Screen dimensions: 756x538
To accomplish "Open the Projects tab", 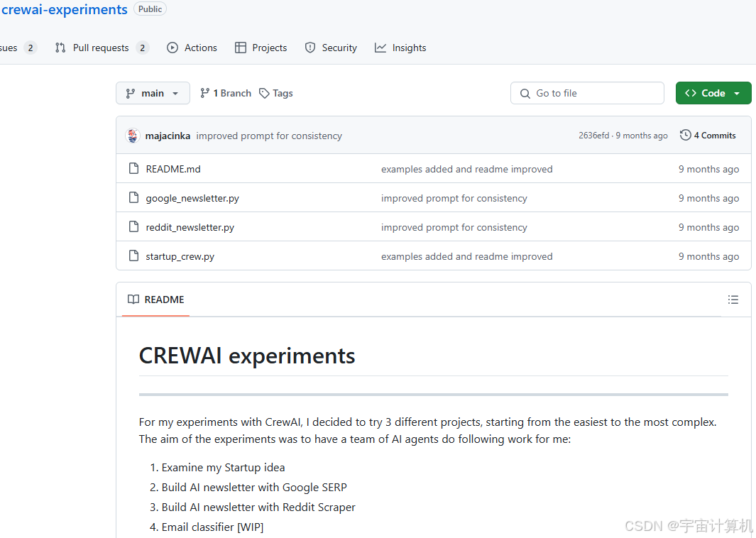I will [261, 48].
